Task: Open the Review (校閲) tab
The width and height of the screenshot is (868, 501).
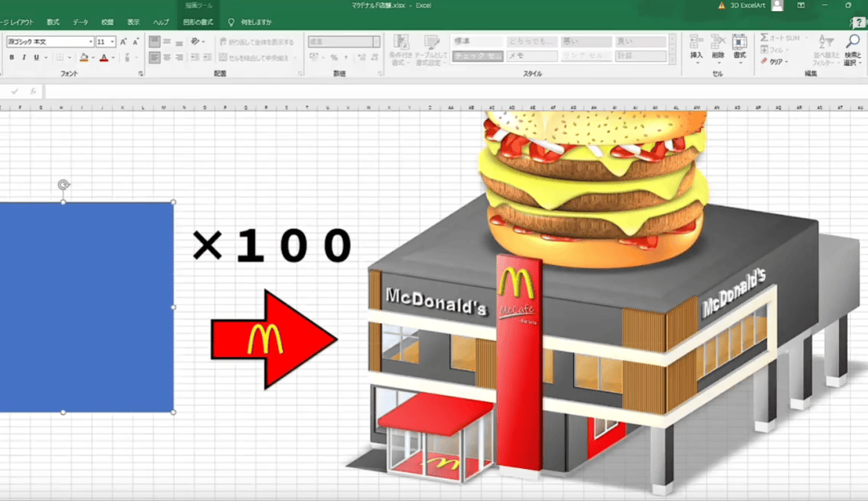Action: pyautogui.click(x=108, y=23)
